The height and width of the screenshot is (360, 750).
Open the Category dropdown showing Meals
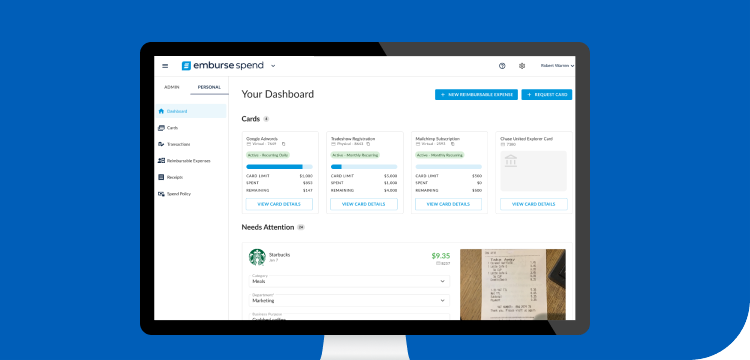click(350, 281)
